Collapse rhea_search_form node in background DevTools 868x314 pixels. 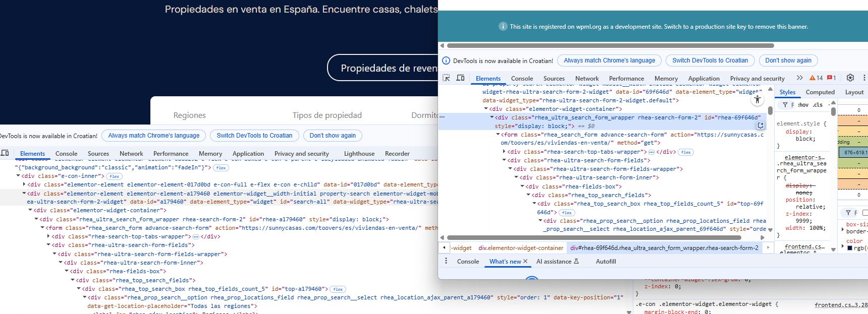[x=42, y=228]
